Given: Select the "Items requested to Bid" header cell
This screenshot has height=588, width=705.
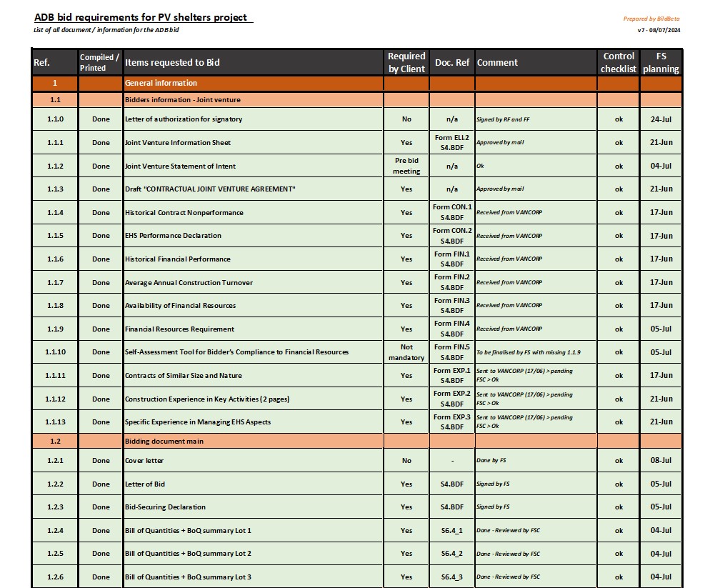Looking at the screenshot, I should click(x=172, y=62).
